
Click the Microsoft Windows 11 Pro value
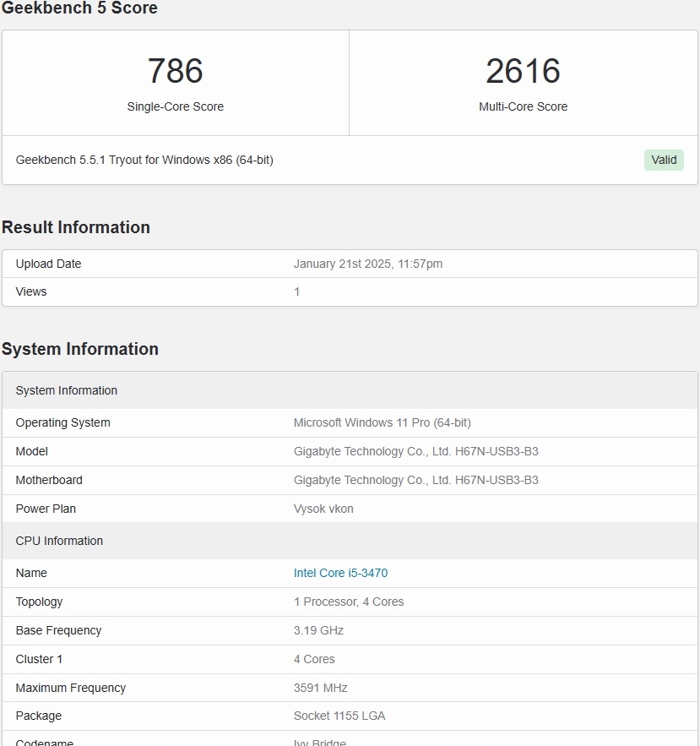382,422
